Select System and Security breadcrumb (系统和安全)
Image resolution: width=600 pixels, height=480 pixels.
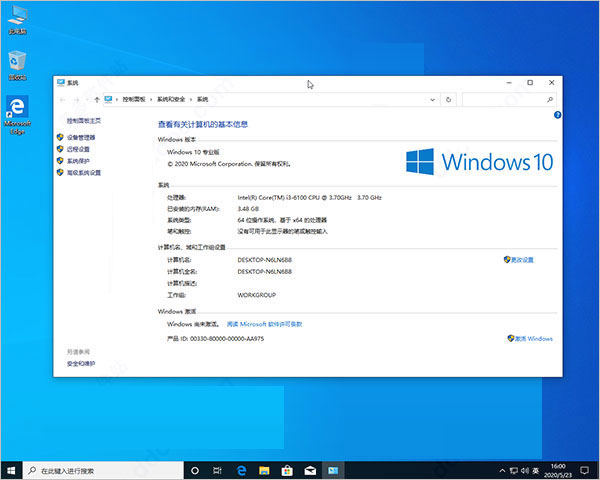(171, 100)
